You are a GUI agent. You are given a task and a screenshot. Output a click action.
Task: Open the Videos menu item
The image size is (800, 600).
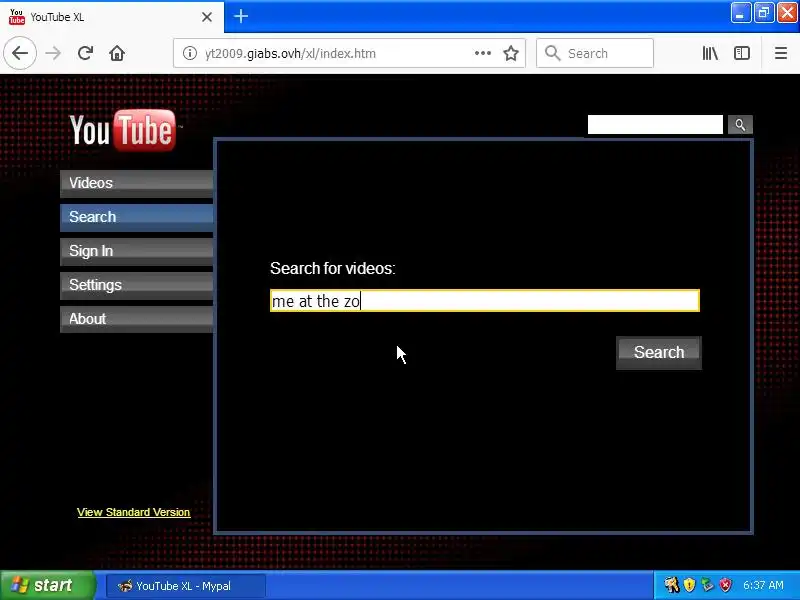coord(137,183)
